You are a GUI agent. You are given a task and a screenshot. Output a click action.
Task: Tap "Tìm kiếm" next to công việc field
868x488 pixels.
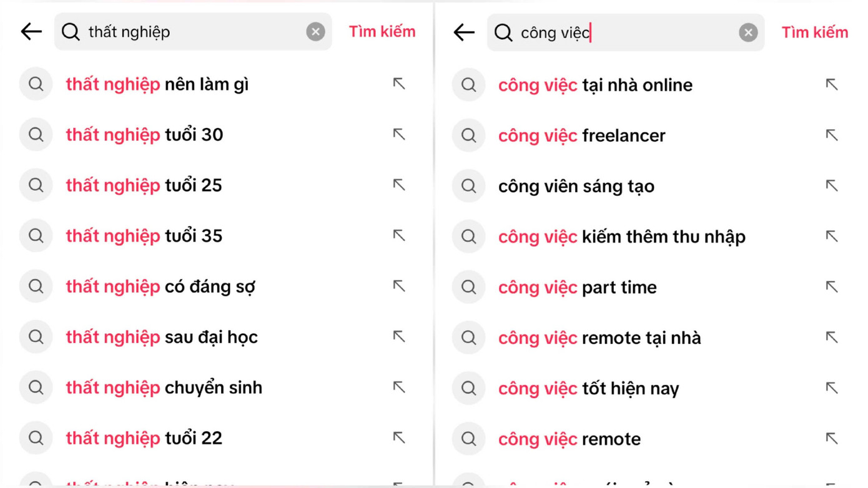[815, 32]
